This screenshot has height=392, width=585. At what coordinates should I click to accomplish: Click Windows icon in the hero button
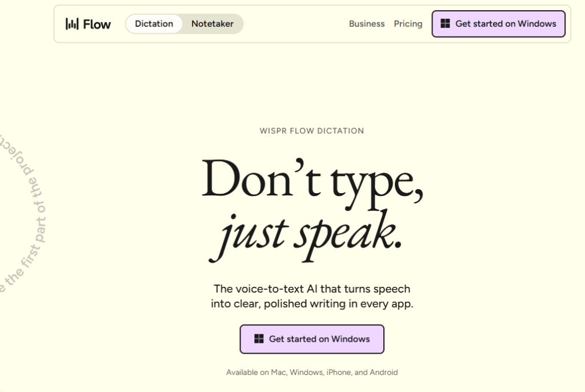coord(259,339)
